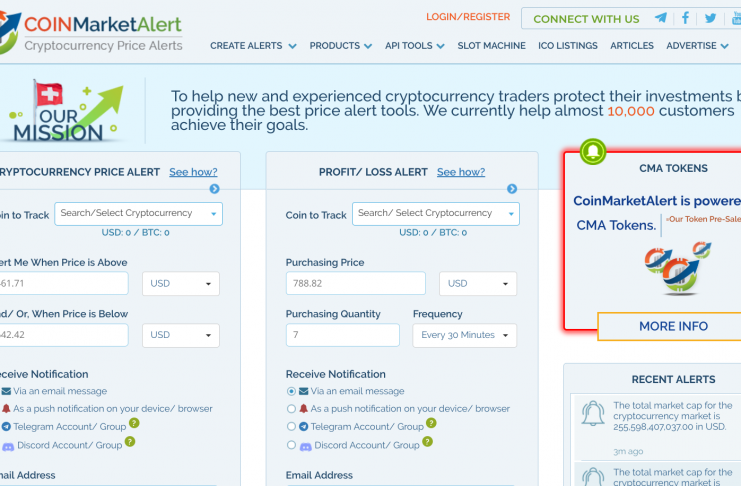
Task: Click the Purchasing Quantity input field
Action: [343, 335]
